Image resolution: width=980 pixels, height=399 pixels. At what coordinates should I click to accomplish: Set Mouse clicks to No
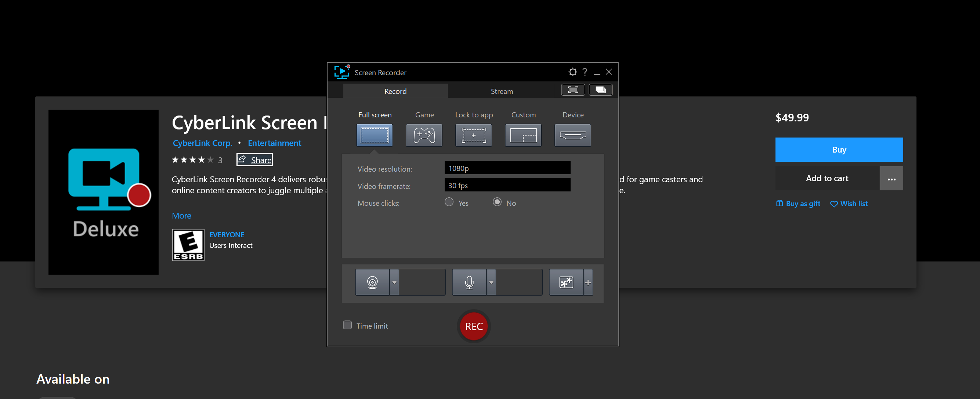497,202
